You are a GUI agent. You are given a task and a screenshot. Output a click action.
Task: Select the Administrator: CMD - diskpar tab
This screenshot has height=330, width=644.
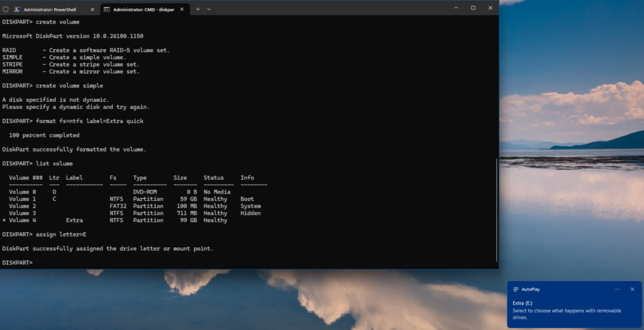tap(145, 9)
